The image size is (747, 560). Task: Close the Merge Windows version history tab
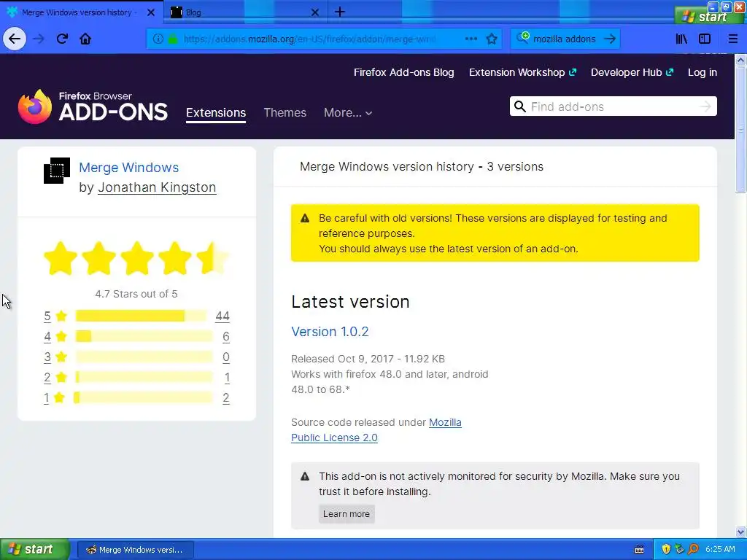(150, 12)
